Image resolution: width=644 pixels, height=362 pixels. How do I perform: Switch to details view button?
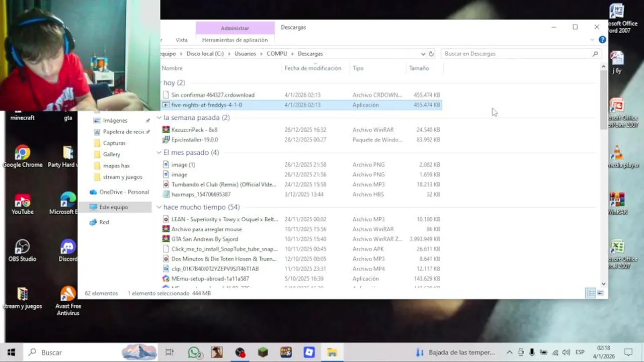point(591,293)
